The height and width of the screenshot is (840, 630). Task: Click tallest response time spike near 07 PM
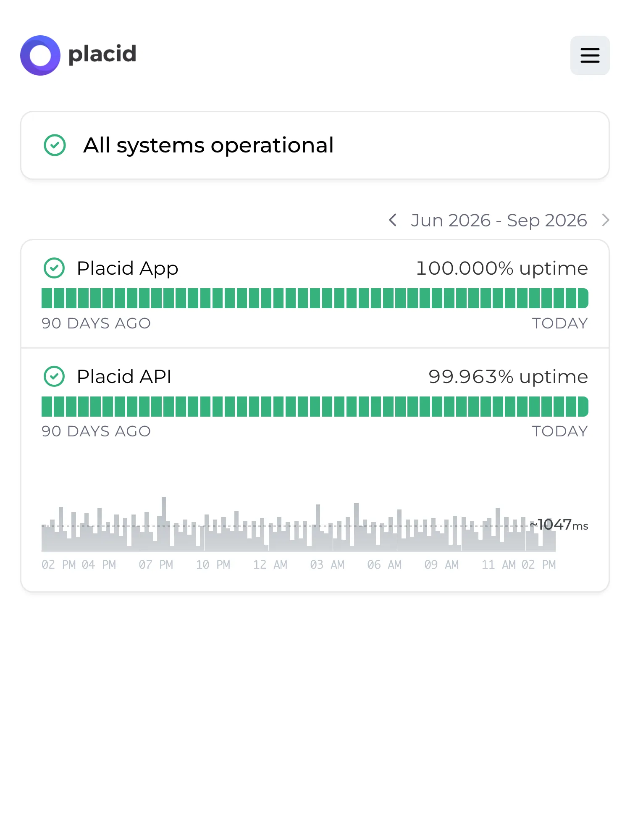point(164,524)
